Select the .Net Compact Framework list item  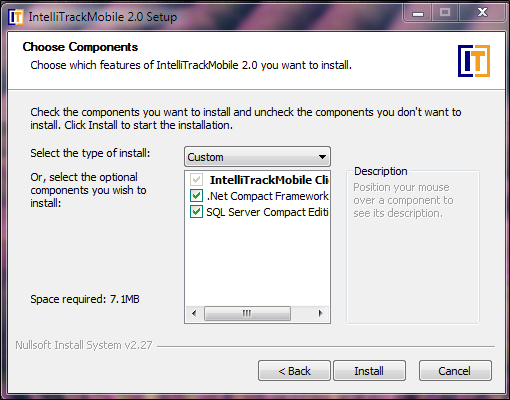click(x=267, y=196)
